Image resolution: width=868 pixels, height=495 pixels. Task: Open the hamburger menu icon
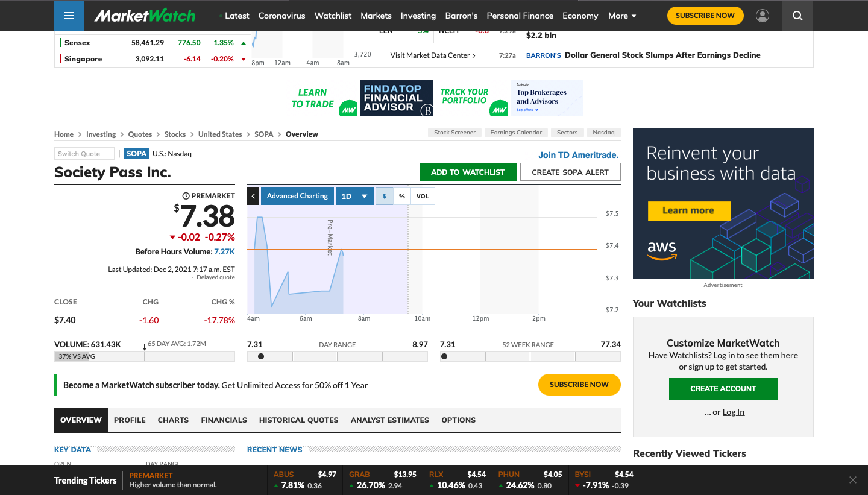coord(69,16)
